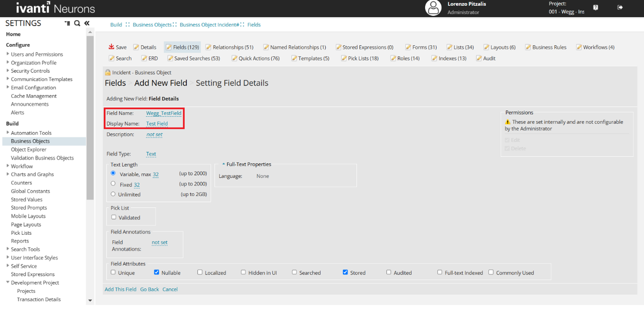
Task: Switch to the Workflows (4) tab
Action: point(595,47)
